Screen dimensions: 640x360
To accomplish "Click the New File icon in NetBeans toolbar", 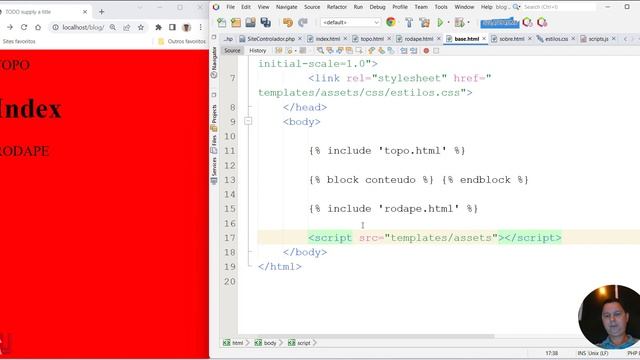I will pos(222,22).
